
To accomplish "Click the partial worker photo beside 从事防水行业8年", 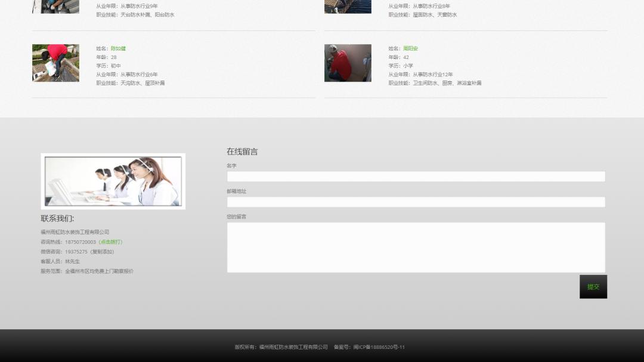I will pyautogui.click(x=348, y=7).
